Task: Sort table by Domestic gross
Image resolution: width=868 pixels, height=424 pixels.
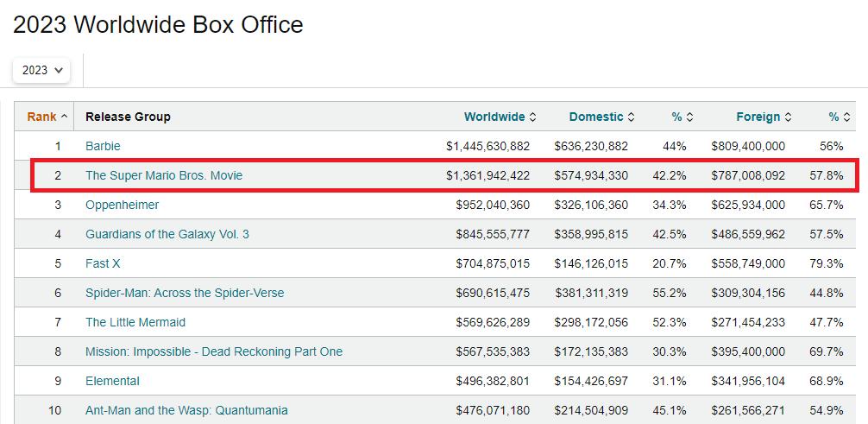Action: pyautogui.click(x=601, y=117)
